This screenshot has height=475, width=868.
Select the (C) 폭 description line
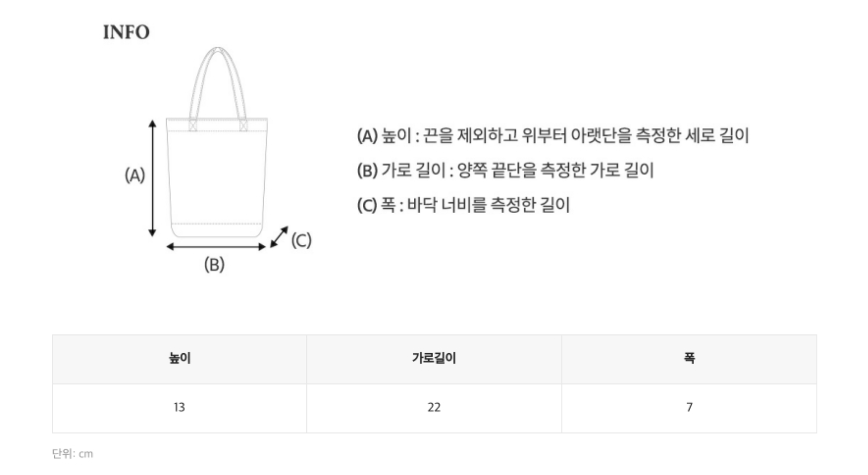(x=463, y=205)
